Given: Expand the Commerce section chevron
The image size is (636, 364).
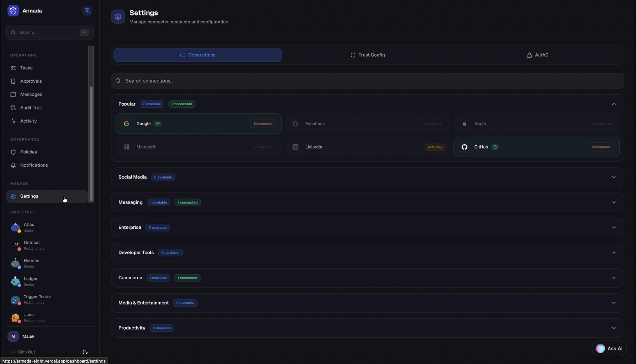Looking at the screenshot, I should pos(614,278).
